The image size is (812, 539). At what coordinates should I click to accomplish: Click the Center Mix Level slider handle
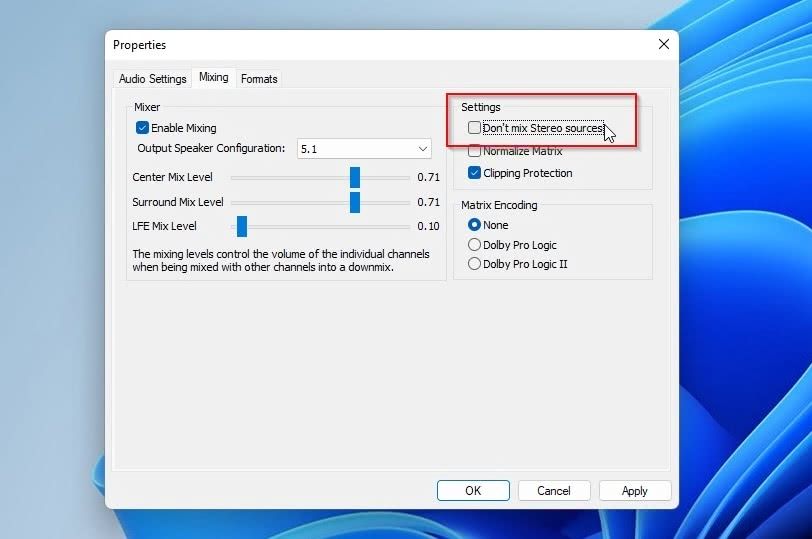(x=355, y=177)
